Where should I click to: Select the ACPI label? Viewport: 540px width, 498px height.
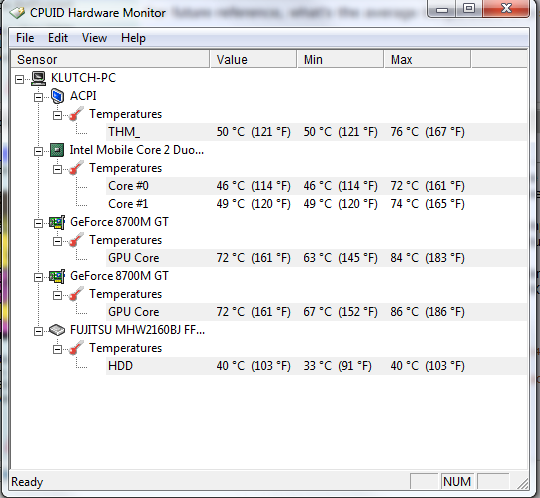click(83, 96)
